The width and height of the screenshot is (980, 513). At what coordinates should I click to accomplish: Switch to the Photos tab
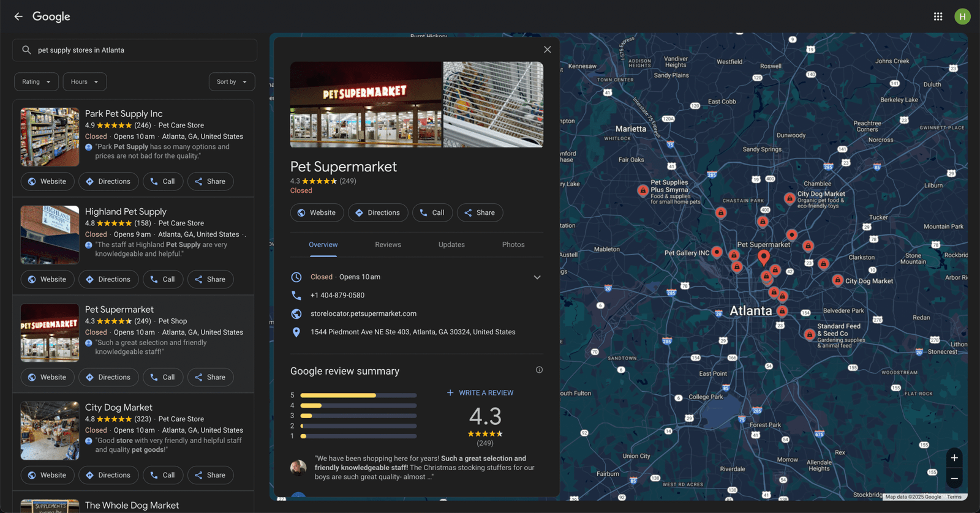click(x=513, y=245)
